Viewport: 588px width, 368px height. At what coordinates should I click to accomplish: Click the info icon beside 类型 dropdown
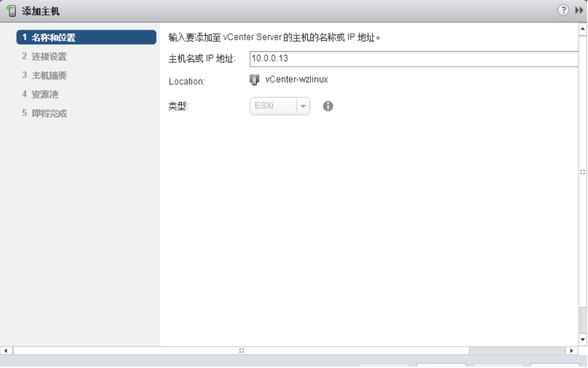coord(328,106)
